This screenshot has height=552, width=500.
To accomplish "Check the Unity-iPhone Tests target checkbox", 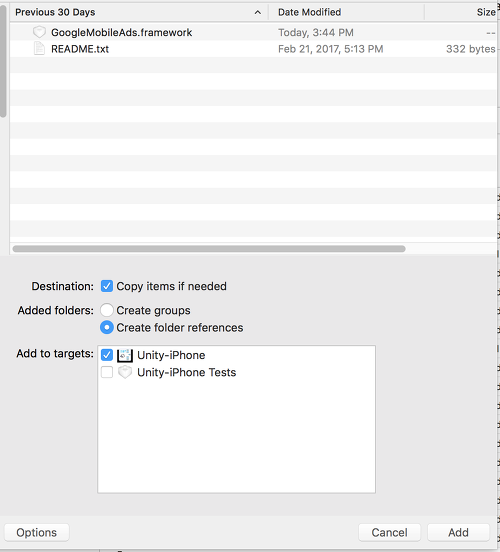I will [x=107, y=372].
